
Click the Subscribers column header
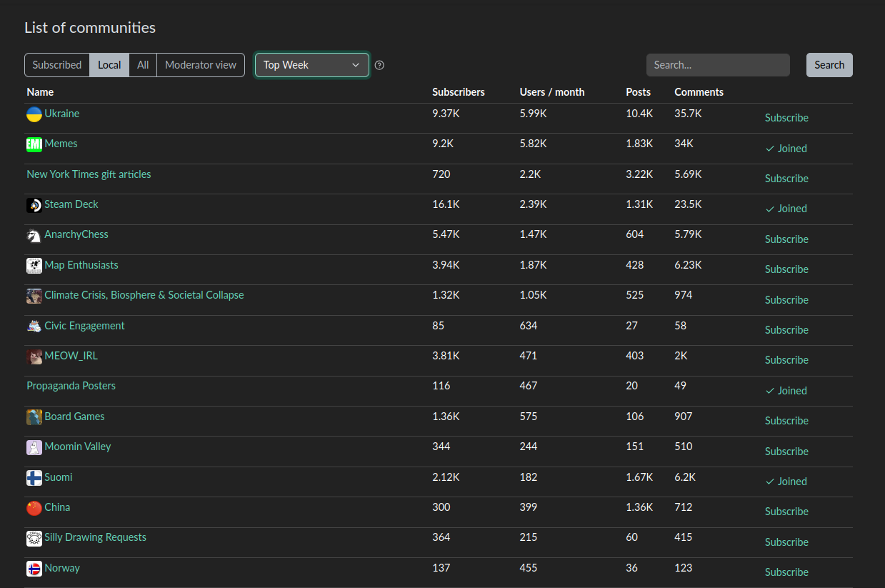459,92
